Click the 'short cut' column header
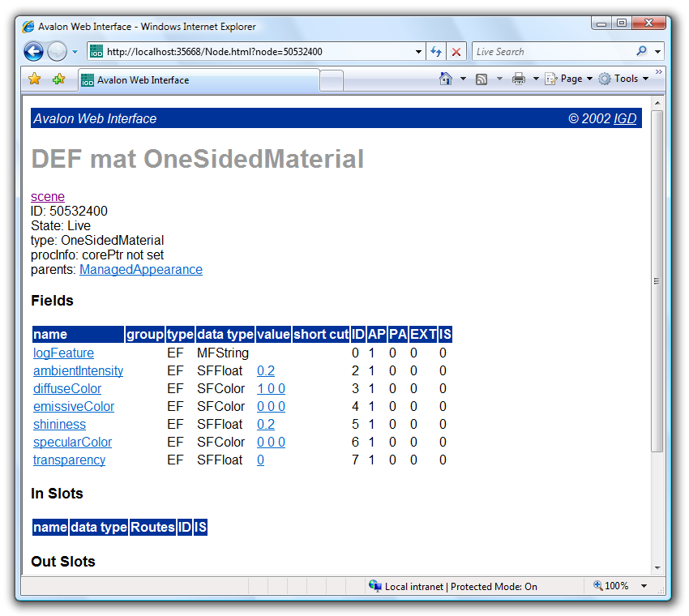689x616 pixels. (321, 335)
